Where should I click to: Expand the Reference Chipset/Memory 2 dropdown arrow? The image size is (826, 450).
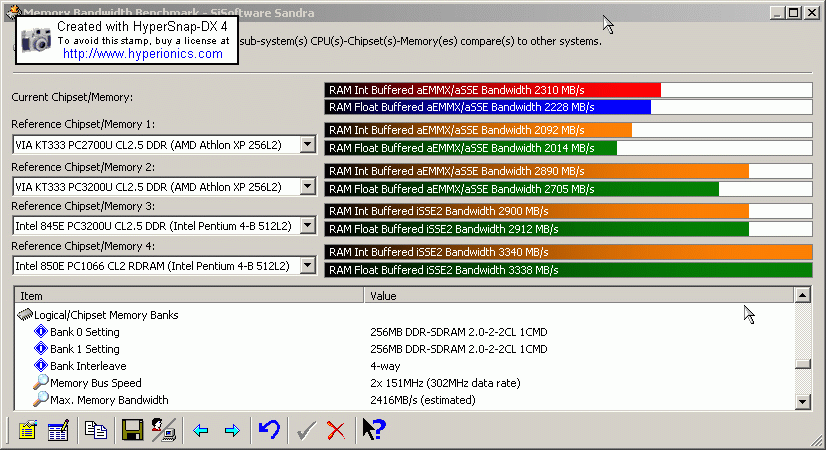click(308, 187)
